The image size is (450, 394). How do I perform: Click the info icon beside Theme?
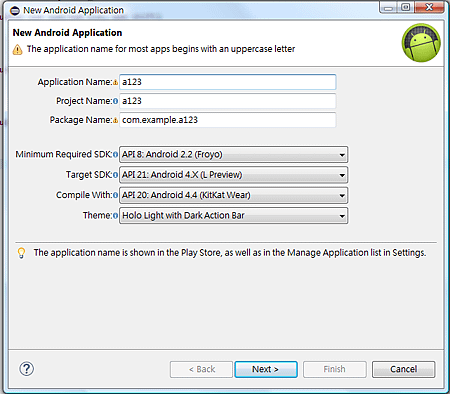(115, 216)
